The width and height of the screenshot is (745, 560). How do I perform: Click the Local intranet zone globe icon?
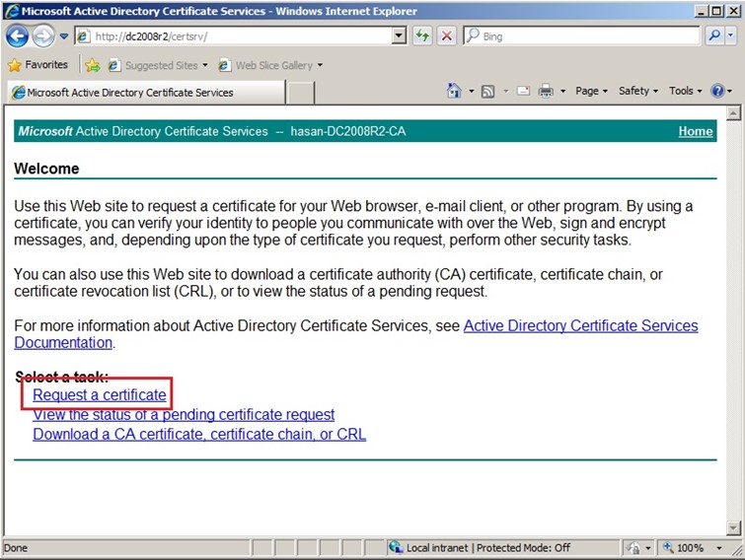pos(396,547)
